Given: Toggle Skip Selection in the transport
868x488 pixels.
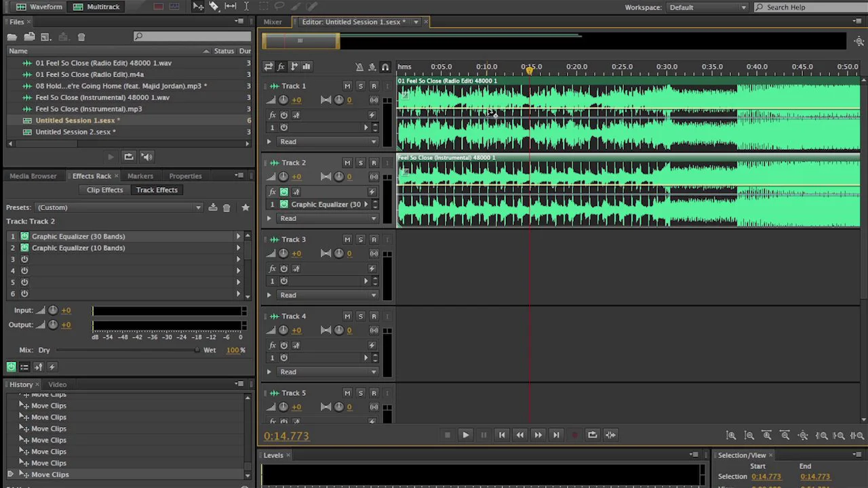Looking at the screenshot, I should coord(610,435).
